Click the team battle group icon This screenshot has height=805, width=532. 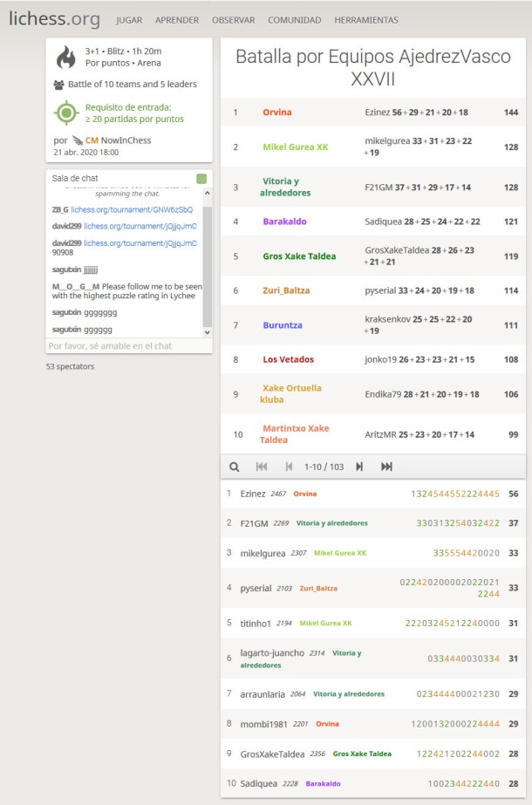(x=58, y=85)
